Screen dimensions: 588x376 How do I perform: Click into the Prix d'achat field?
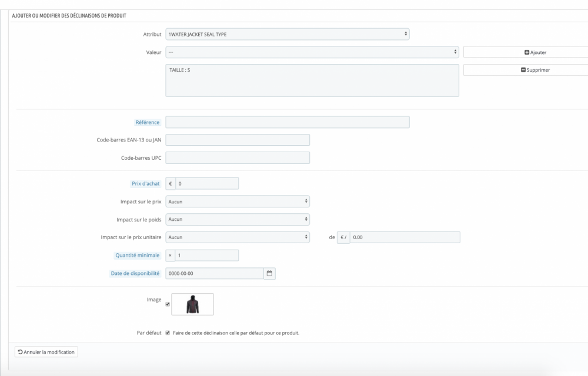pos(206,183)
